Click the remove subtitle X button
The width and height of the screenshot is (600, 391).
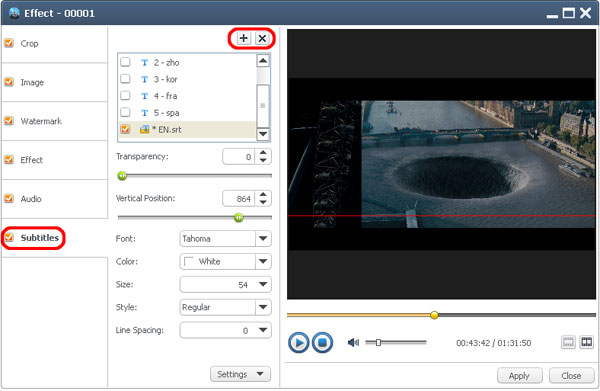(262, 38)
